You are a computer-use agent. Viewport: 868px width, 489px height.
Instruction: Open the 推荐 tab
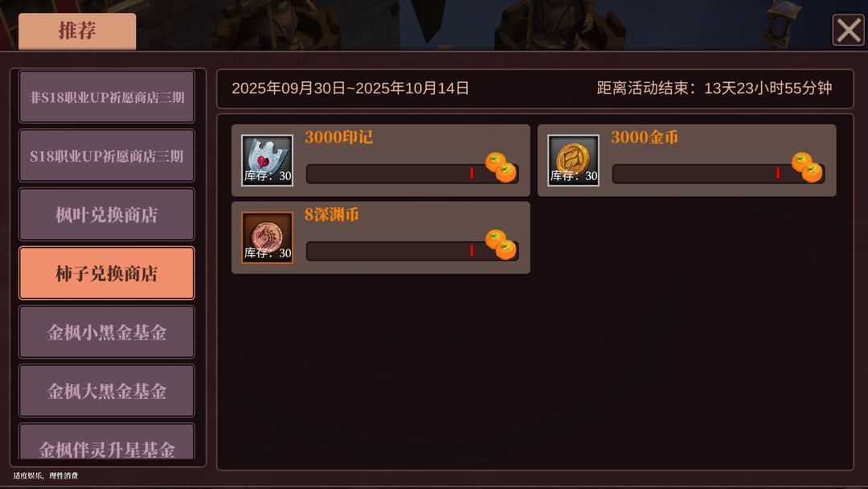pos(77,31)
